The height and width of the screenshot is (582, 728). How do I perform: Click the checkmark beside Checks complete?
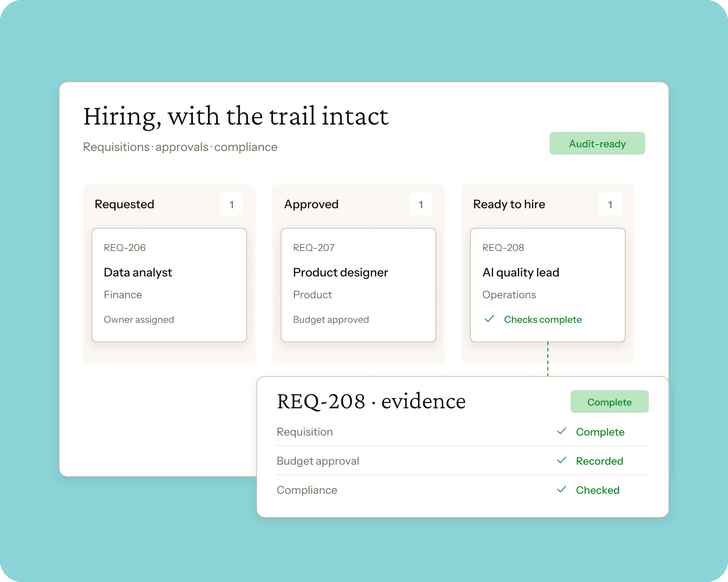tap(490, 319)
